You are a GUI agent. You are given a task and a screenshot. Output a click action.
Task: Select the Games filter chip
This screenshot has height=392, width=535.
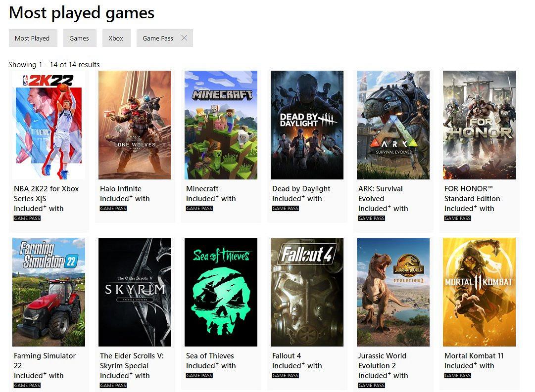point(79,38)
